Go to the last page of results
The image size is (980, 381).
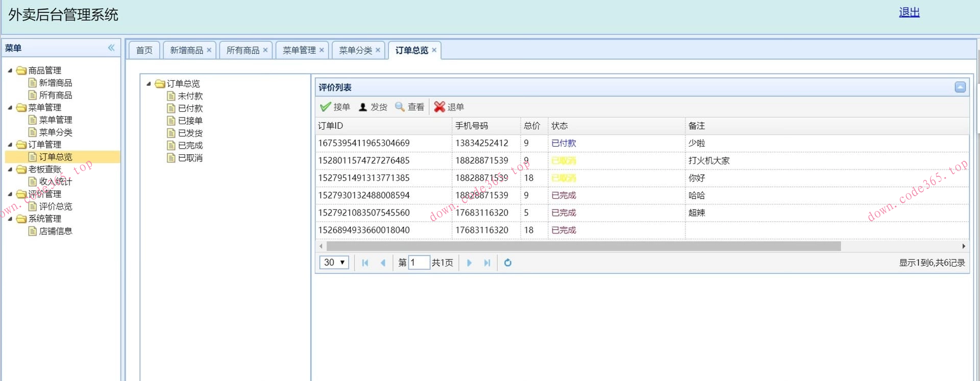pos(487,263)
